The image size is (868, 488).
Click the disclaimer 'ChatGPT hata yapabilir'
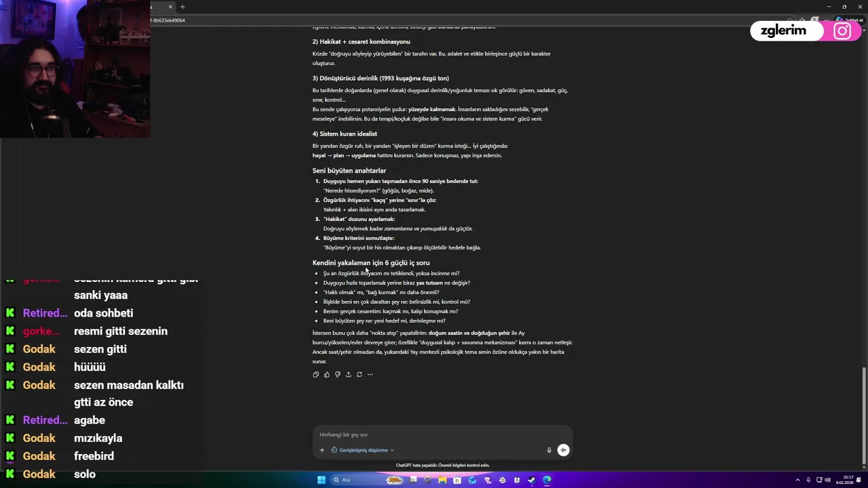click(x=442, y=466)
